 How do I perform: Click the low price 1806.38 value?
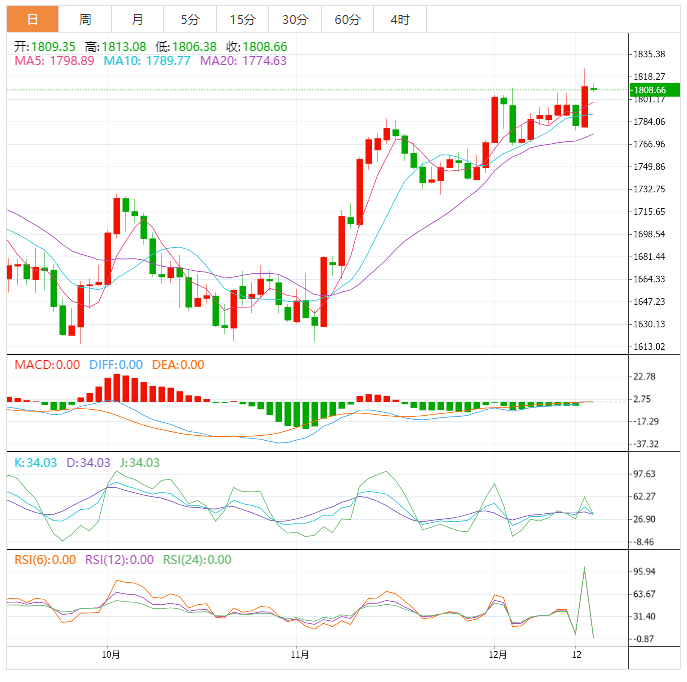(x=195, y=46)
